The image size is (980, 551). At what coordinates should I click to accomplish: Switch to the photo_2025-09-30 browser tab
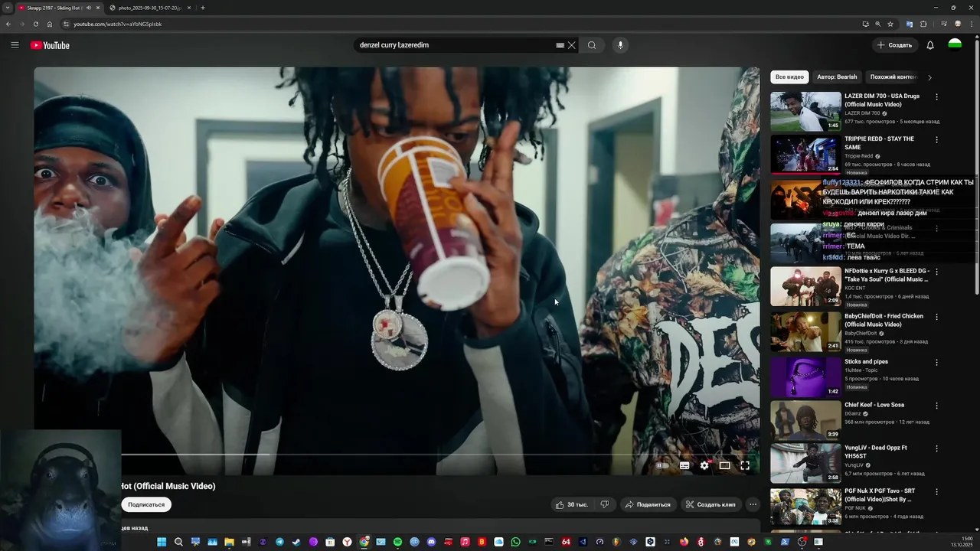click(x=149, y=8)
